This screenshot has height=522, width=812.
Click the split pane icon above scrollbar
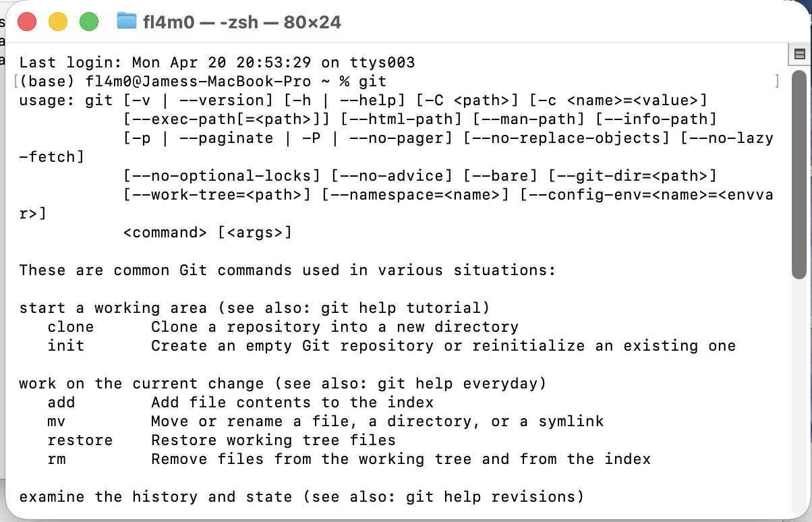(x=799, y=54)
